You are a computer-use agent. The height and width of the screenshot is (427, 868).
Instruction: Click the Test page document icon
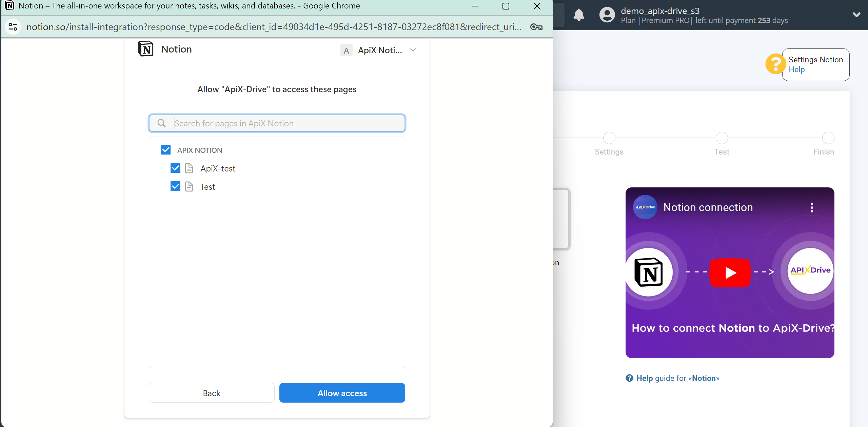[189, 186]
